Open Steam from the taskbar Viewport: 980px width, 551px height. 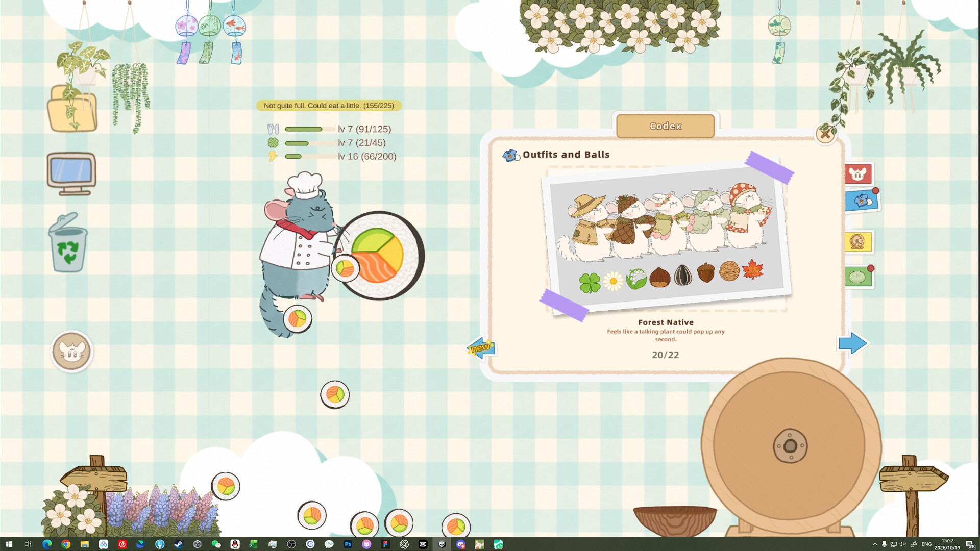pyautogui.click(x=178, y=544)
